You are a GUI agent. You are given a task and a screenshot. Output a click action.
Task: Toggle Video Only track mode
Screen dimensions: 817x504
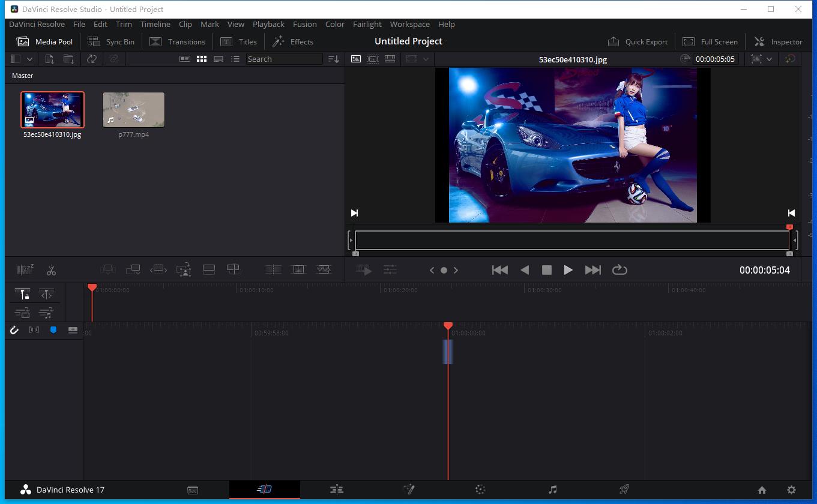23,313
